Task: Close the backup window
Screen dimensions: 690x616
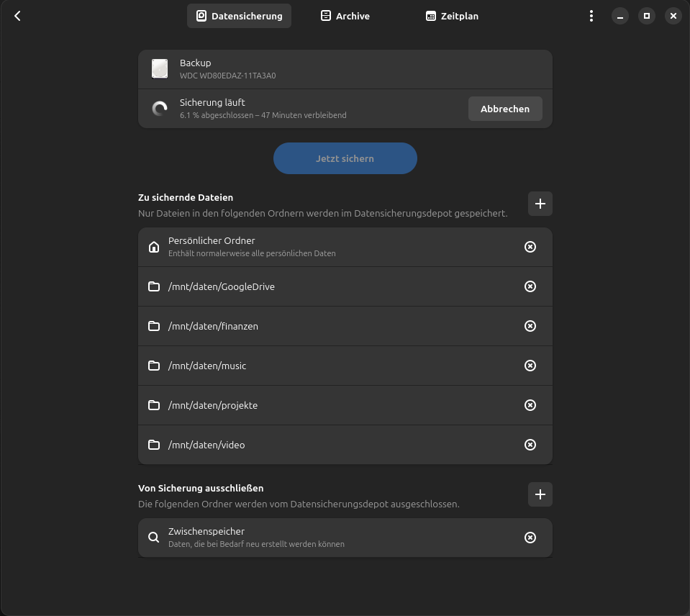Action: tap(673, 17)
